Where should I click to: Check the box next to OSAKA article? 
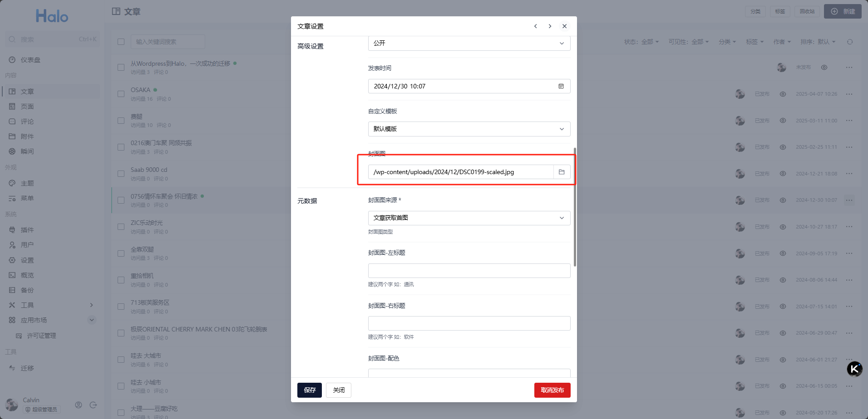pos(121,94)
